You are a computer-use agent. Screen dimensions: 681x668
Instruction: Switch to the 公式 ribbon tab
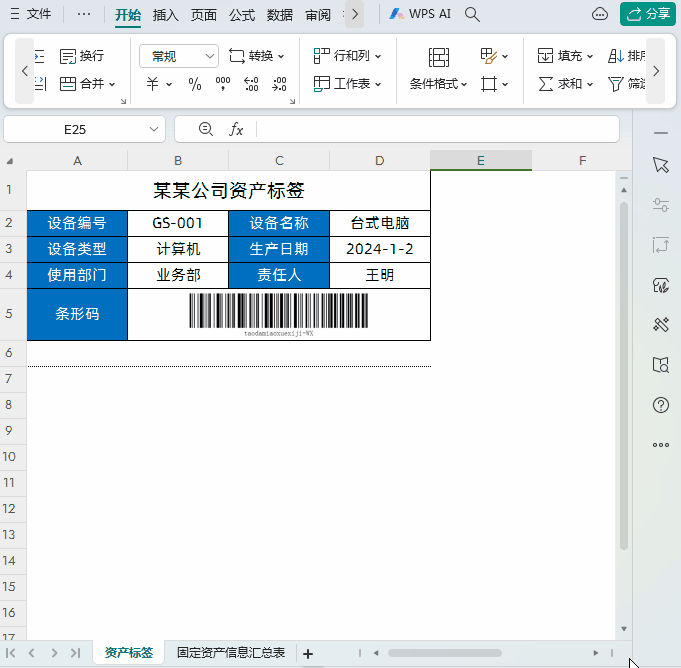click(242, 15)
